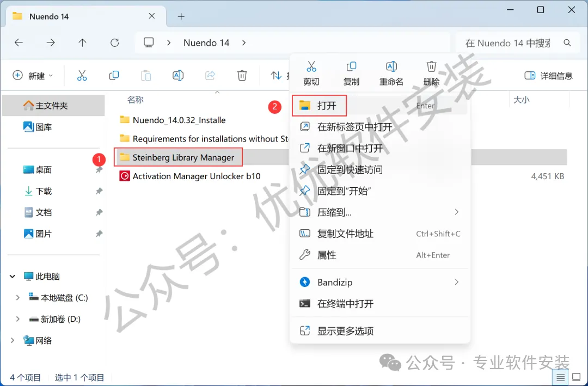This screenshot has width=588, height=386.
Task: Open the 新建 dropdown
Action: (33, 76)
